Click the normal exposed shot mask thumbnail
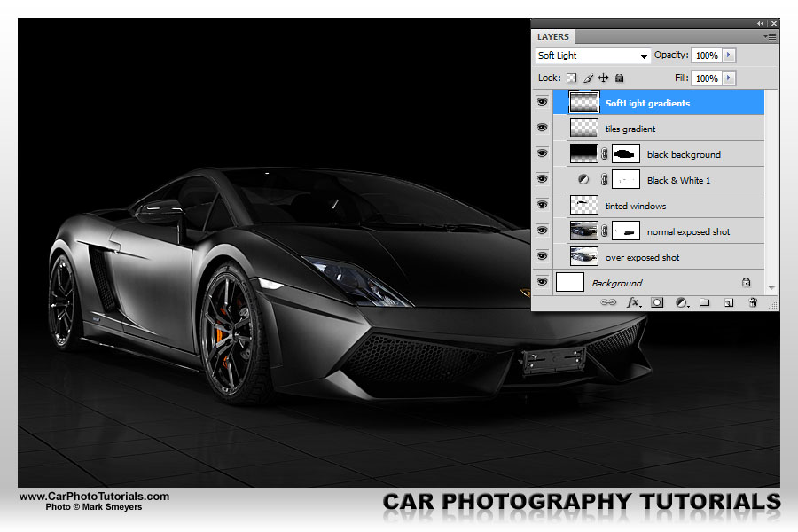798x532 pixels. [625, 231]
